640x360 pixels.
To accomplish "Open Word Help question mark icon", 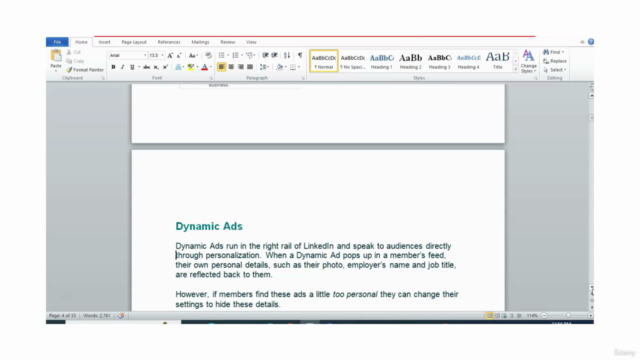I will tap(591, 42).
